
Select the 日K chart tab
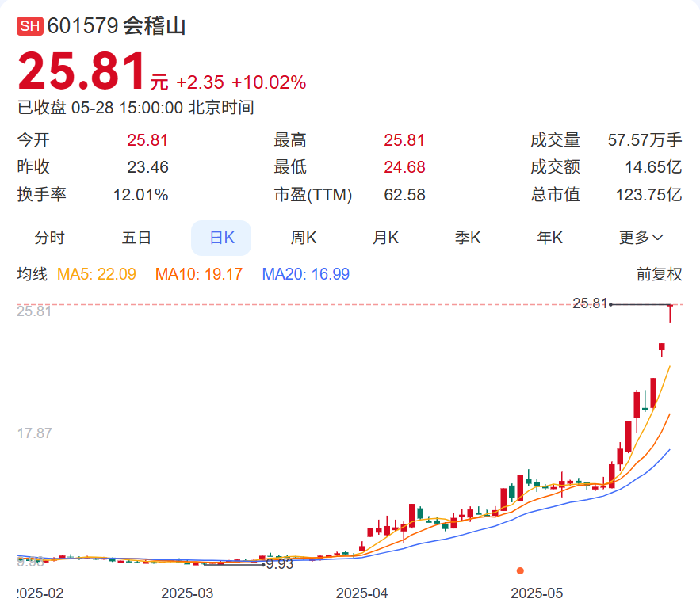(221, 238)
